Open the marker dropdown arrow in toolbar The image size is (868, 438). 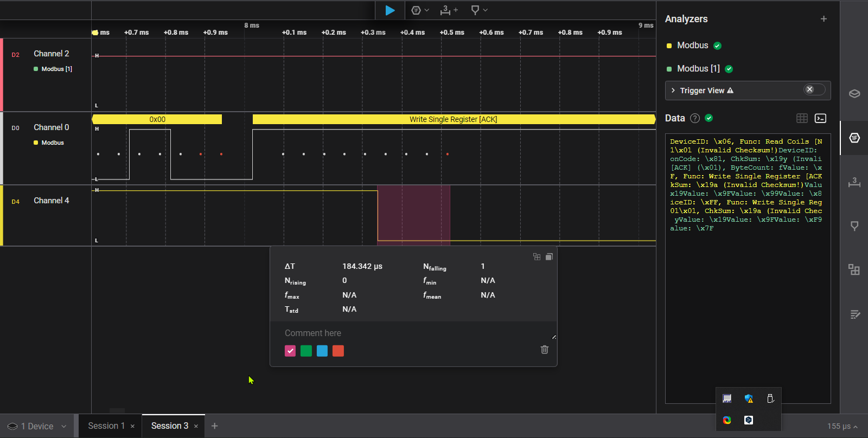pyautogui.click(x=486, y=10)
